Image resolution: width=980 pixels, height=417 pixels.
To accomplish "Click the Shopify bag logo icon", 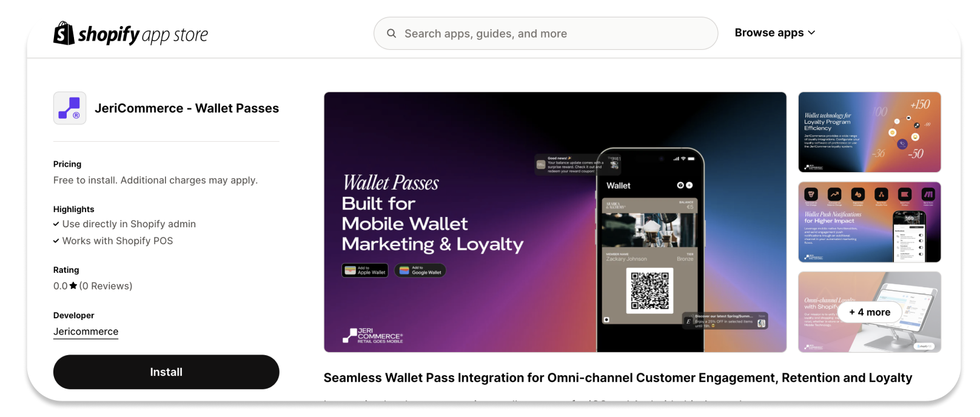I will coord(64,33).
